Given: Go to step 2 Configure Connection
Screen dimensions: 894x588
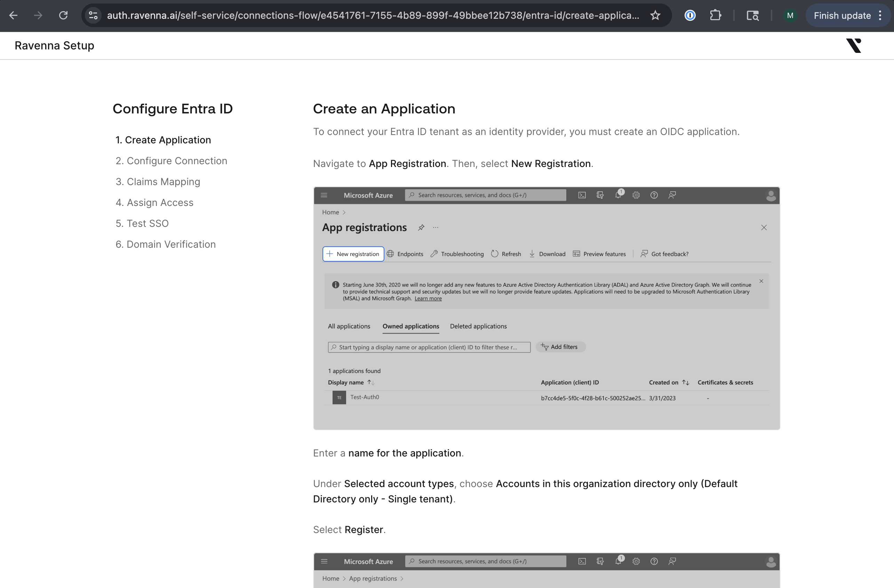Looking at the screenshot, I should click(x=171, y=161).
